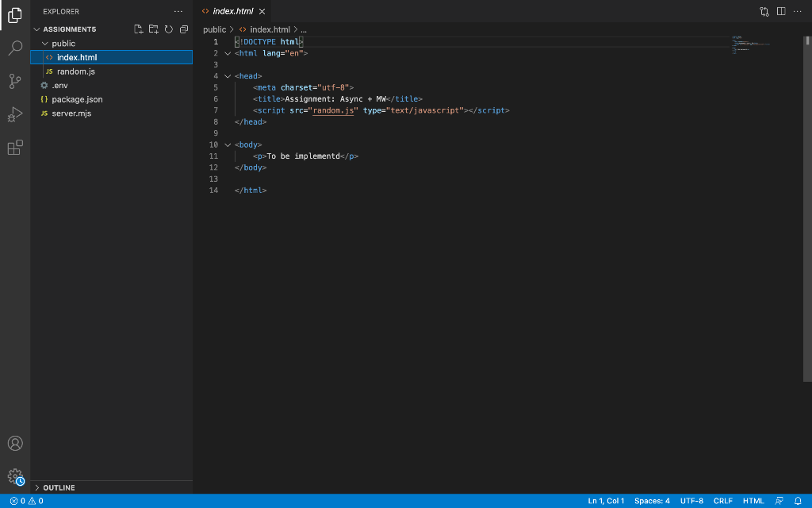
Task: Show errors and warnings count in status bar
Action: pyautogui.click(x=26, y=501)
